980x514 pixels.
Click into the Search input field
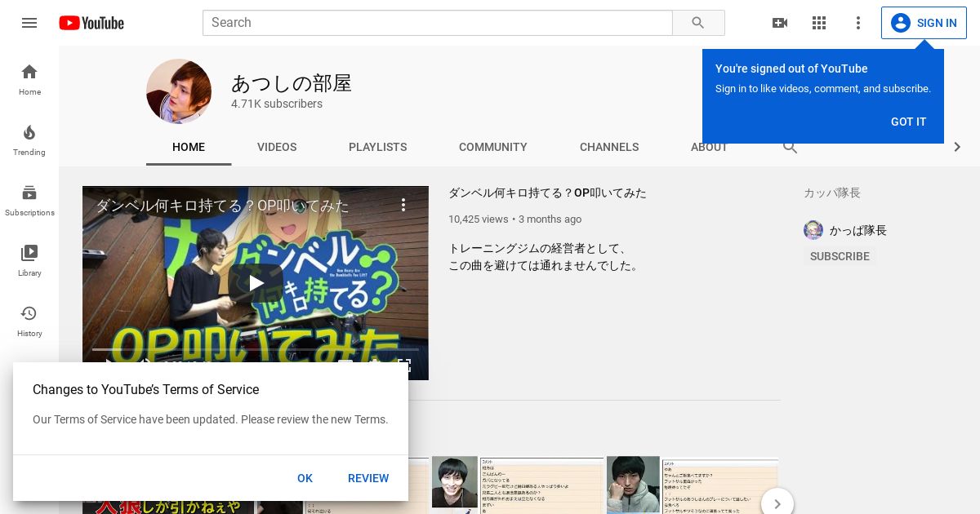[438, 23]
